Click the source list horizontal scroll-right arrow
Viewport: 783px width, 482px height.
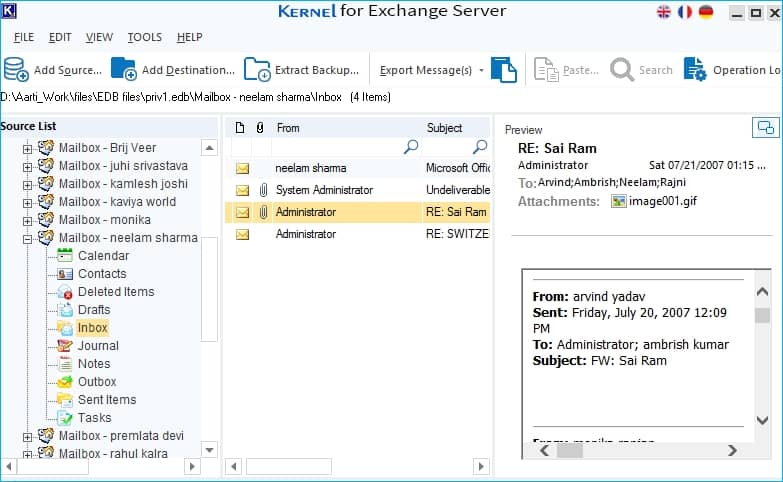point(192,467)
